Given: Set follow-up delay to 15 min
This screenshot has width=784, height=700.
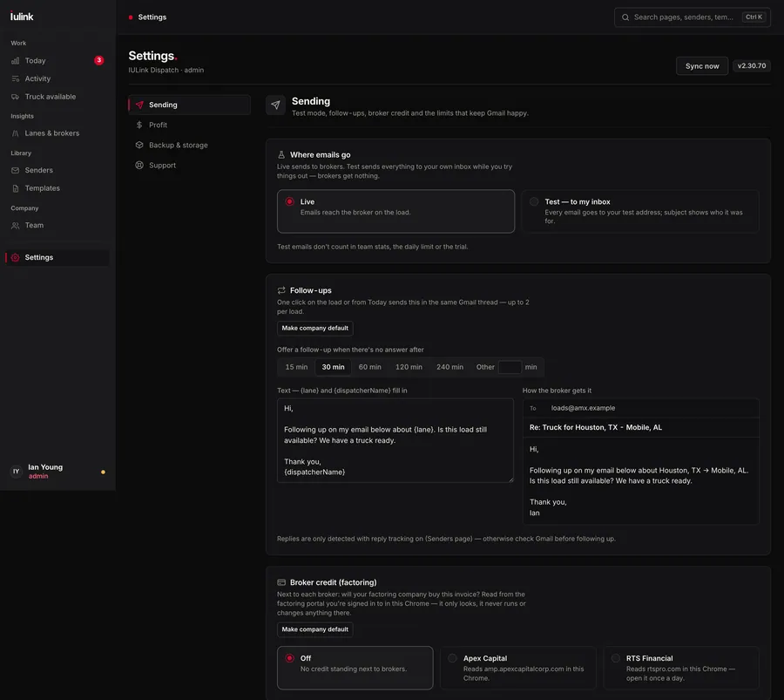Looking at the screenshot, I should pos(296,367).
